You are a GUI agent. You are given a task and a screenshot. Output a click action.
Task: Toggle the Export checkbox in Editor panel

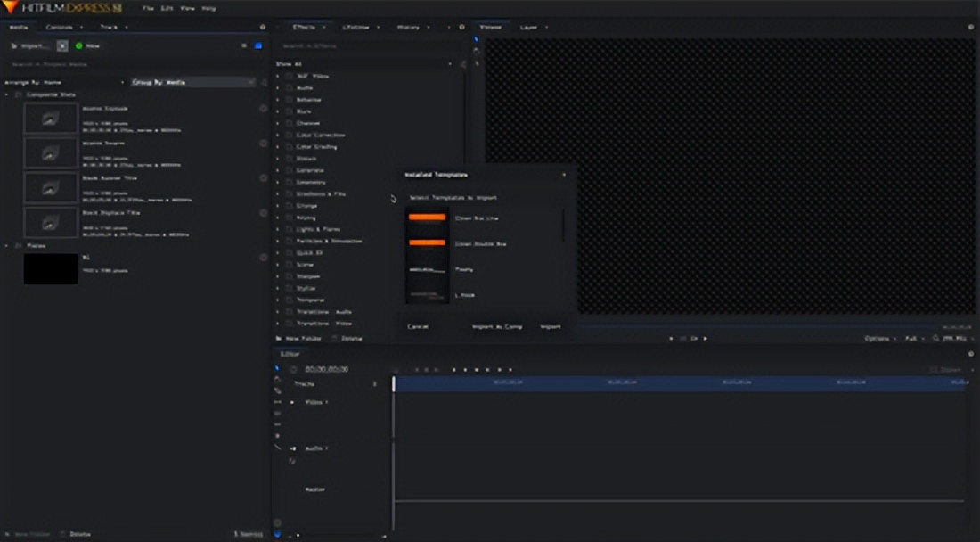pyautogui.click(x=934, y=369)
